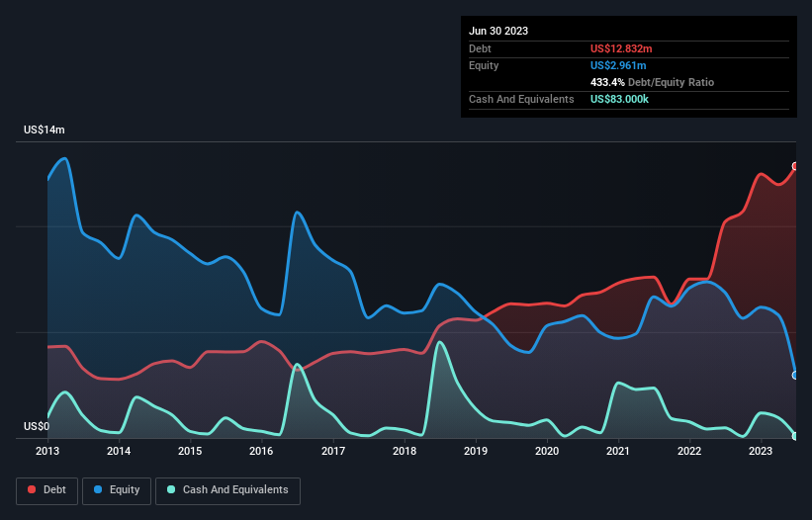The image size is (812, 520).
Task: Click the Jun 30 2023 tooltip date
Action: point(498,31)
